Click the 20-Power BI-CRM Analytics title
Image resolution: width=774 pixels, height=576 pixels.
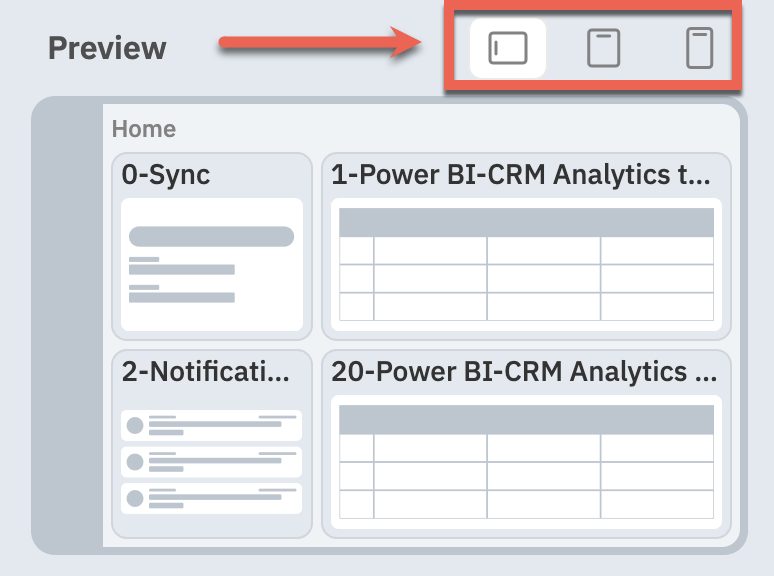[524, 372]
